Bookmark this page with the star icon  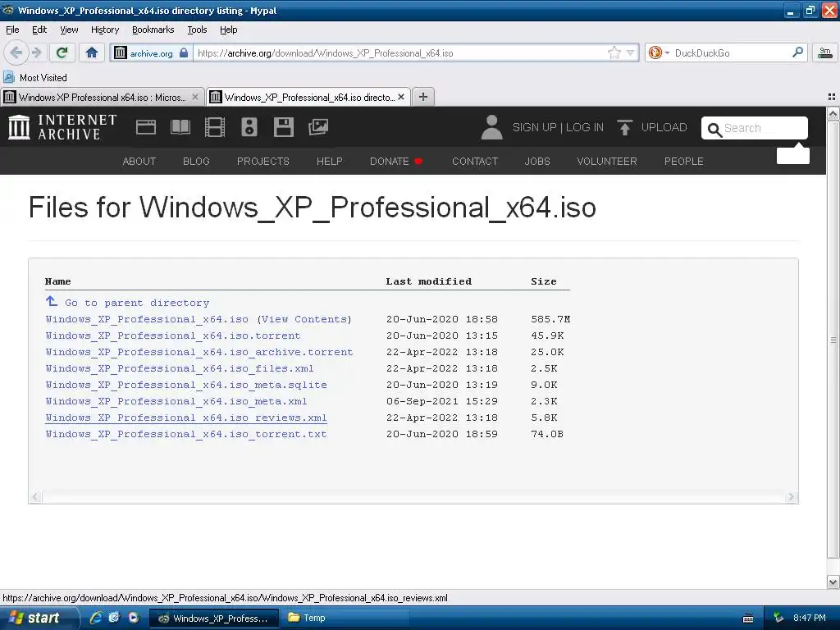coord(614,52)
